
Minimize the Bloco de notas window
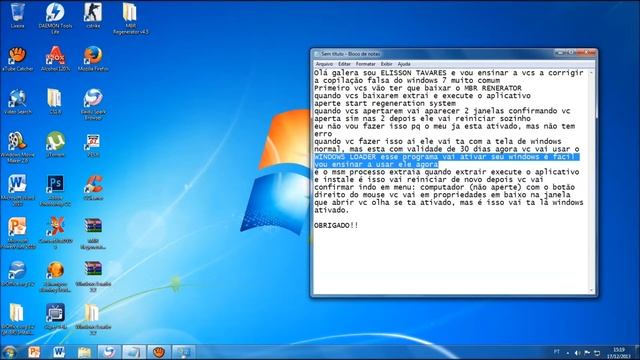560,53
